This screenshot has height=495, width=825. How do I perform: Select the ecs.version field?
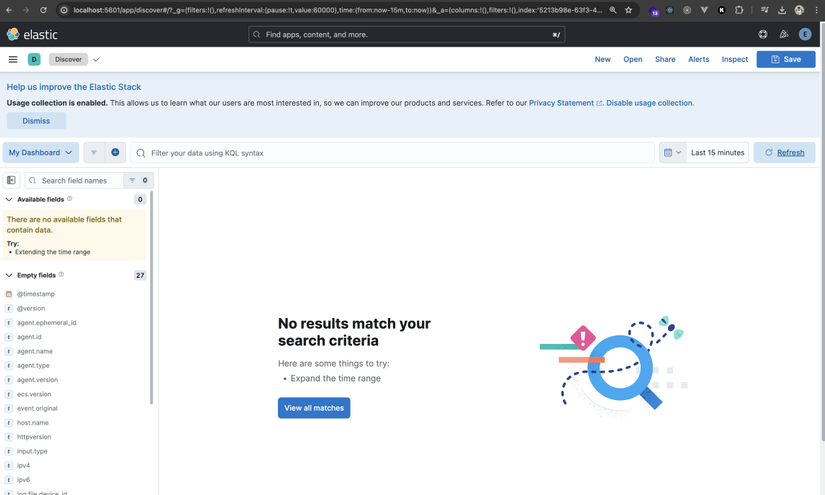point(34,394)
